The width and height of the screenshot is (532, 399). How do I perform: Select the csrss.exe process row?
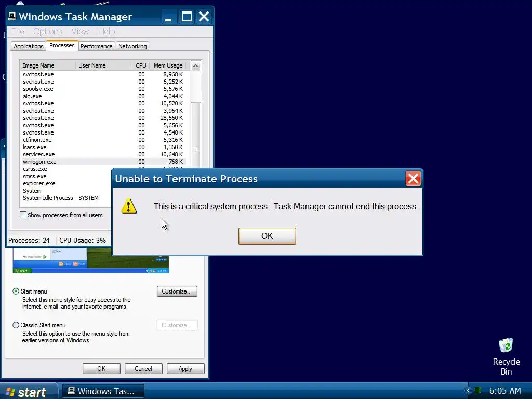click(x=66, y=169)
